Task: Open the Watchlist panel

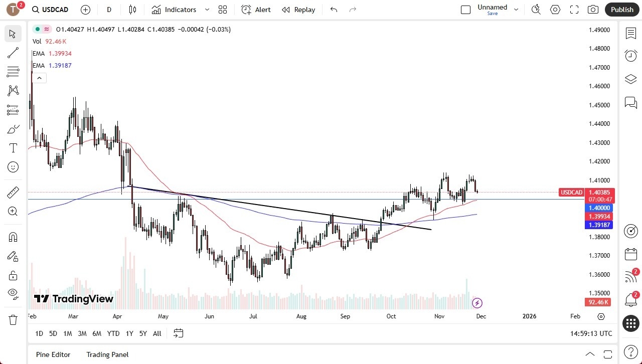Action: pyautogui.click(x=630, y=32)
